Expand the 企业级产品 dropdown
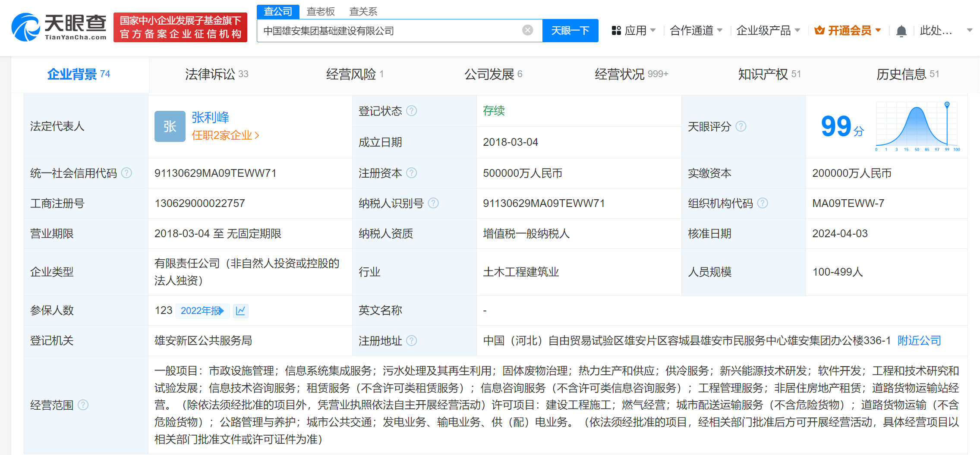 click(x=768, y=31)
